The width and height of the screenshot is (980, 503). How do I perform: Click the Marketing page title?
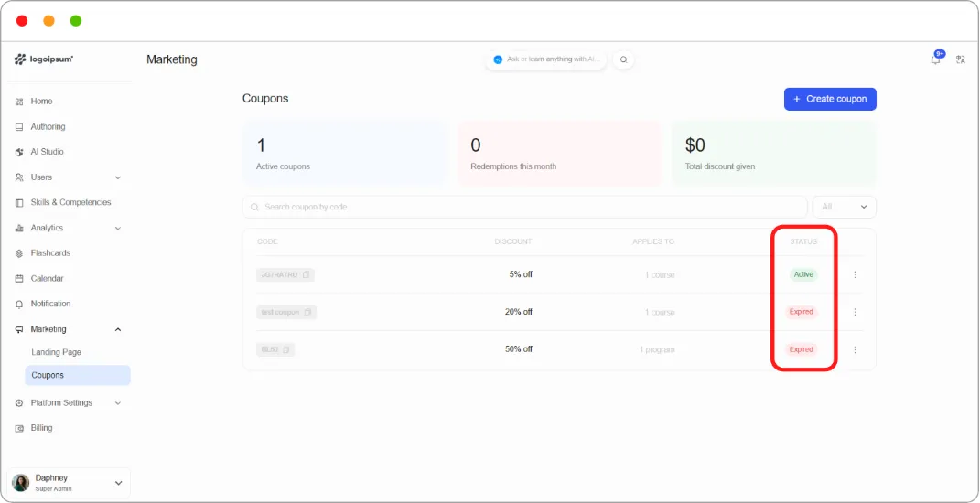[172, 60]
